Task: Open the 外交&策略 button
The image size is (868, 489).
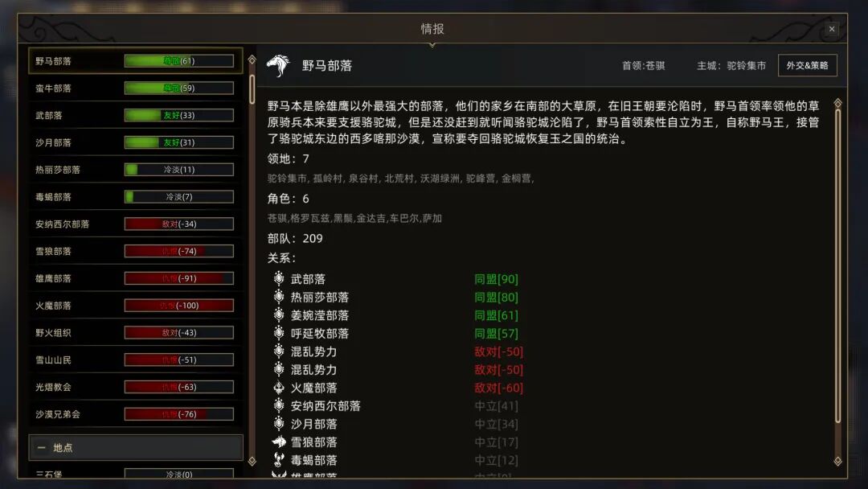Action: (807, 65)
